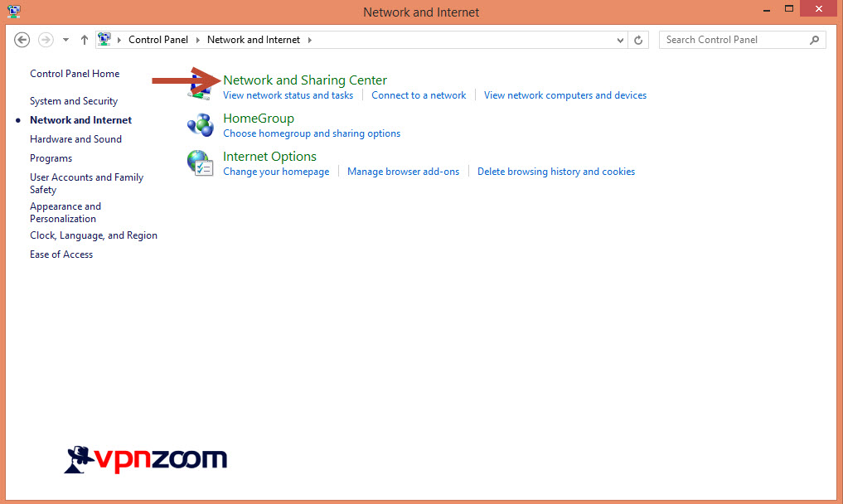The height and width of the screenshot is (504, 843).
Task: Open the Internet Options heading link
Action: [270, 157]
